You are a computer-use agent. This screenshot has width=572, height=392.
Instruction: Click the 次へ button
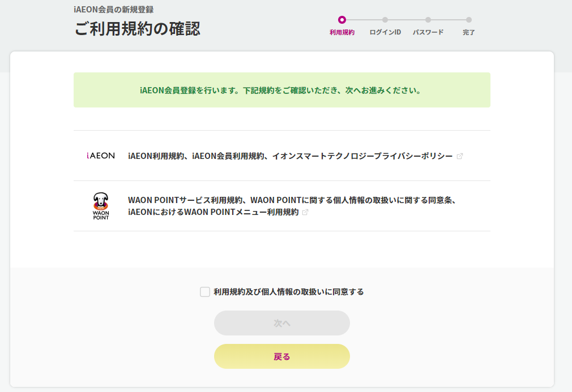[282, 323]
